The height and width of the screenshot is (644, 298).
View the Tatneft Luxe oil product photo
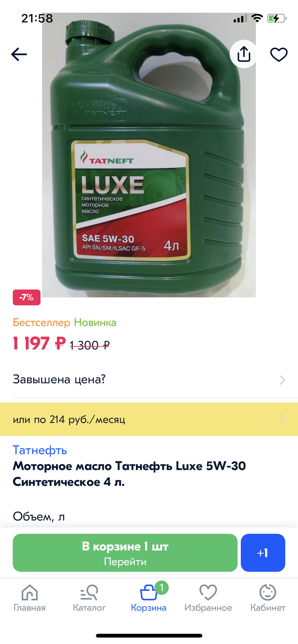point(149,155)
